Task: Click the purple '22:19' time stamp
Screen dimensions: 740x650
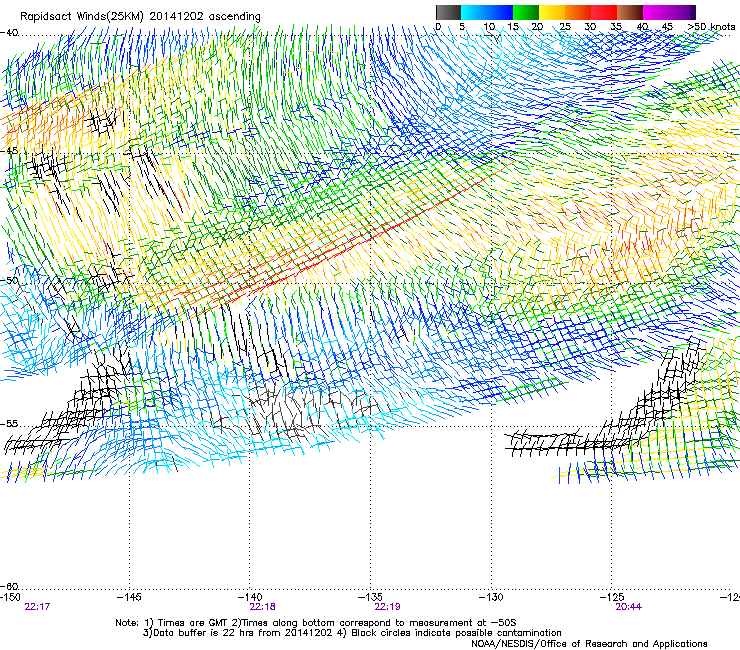Action: pyautogui.click(x=387, y=607)
